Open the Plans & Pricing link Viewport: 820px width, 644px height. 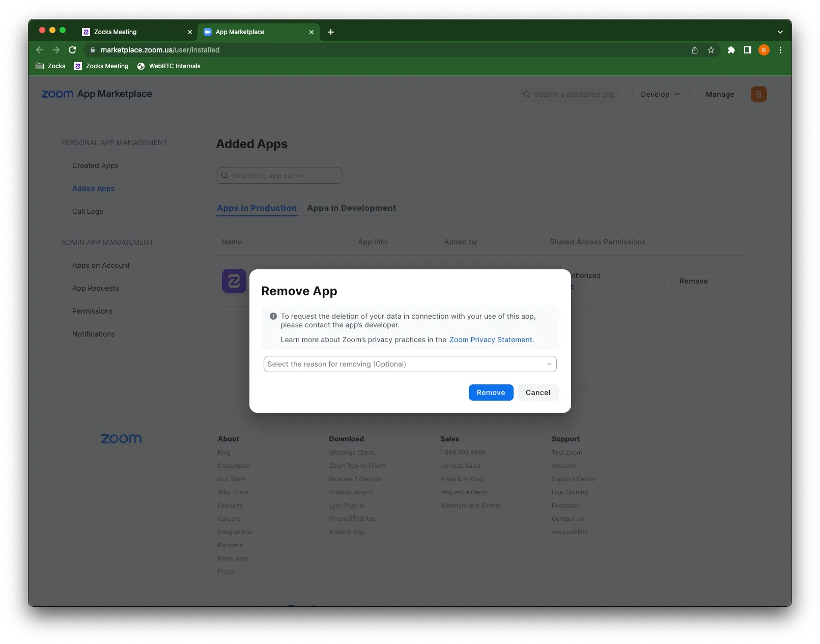point(462,479)
